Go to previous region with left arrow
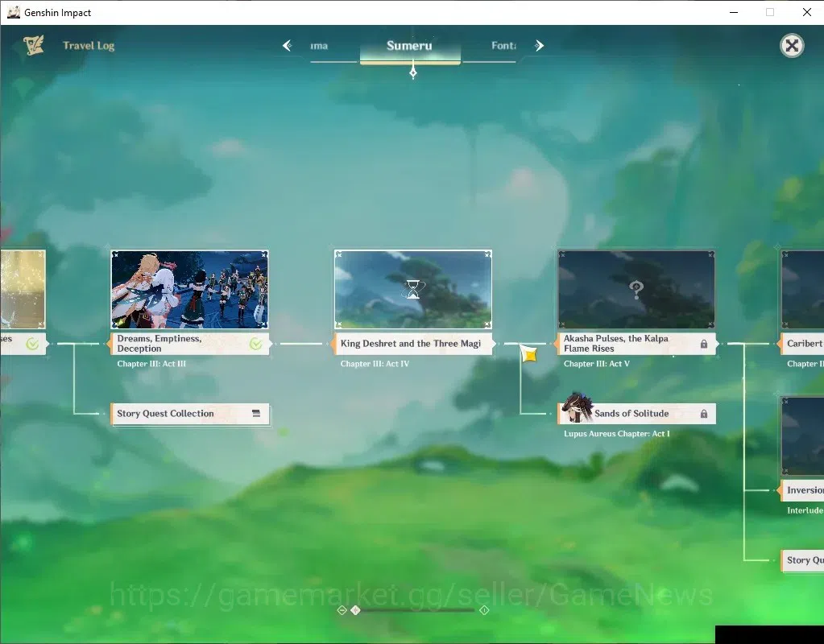Screen dimensions: 824x644 pos(287,46)
